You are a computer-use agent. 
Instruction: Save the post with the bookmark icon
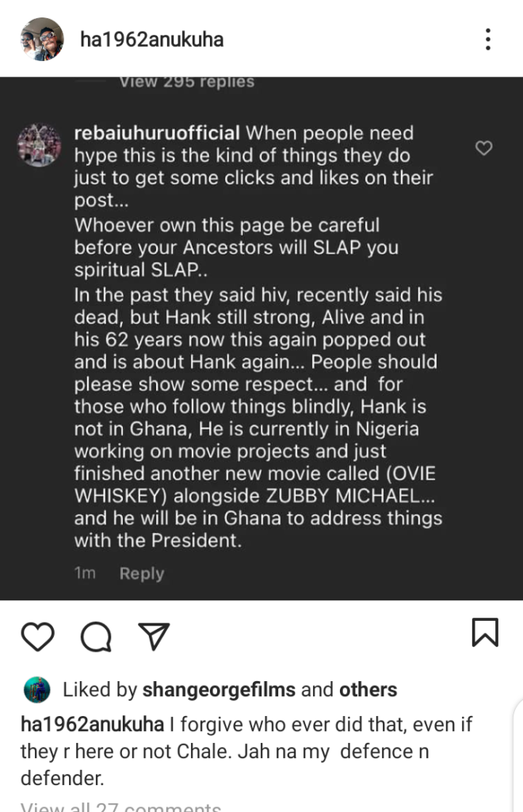484,633
